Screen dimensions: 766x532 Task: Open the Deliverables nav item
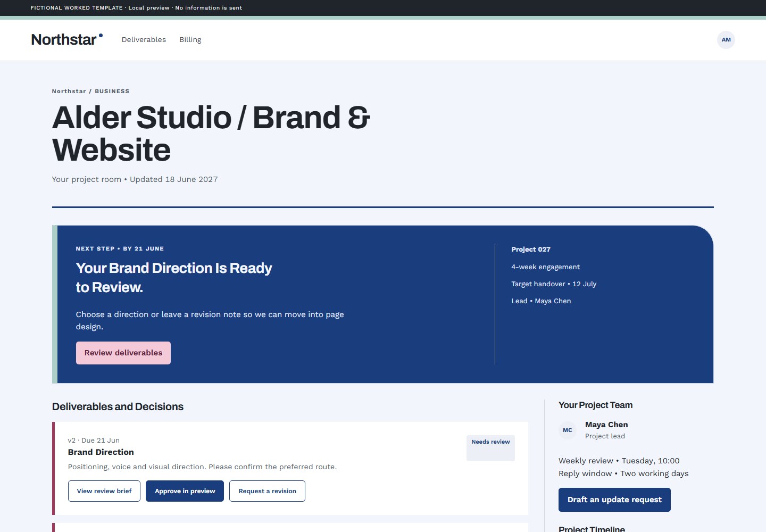(x=144, y=39)
